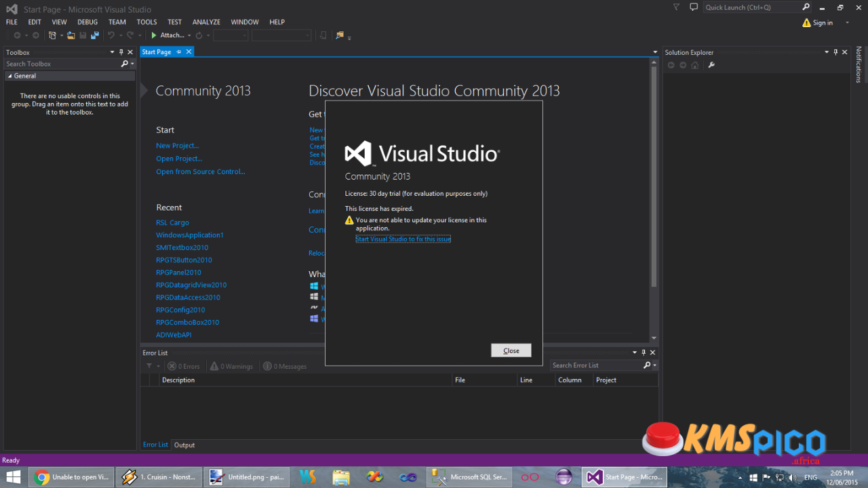Open the Notifications side tab
Image resolution: width=868 pixels, height=488 pixels.
(859, 64)
